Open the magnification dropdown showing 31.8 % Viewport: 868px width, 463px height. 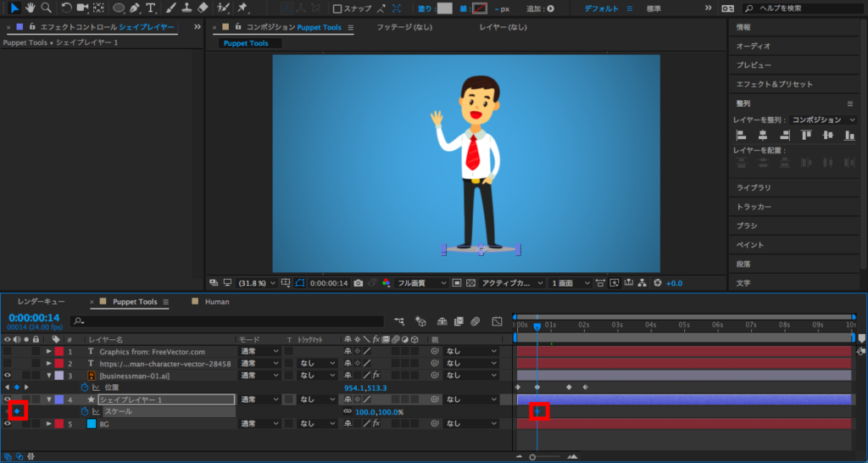point(254,282)
